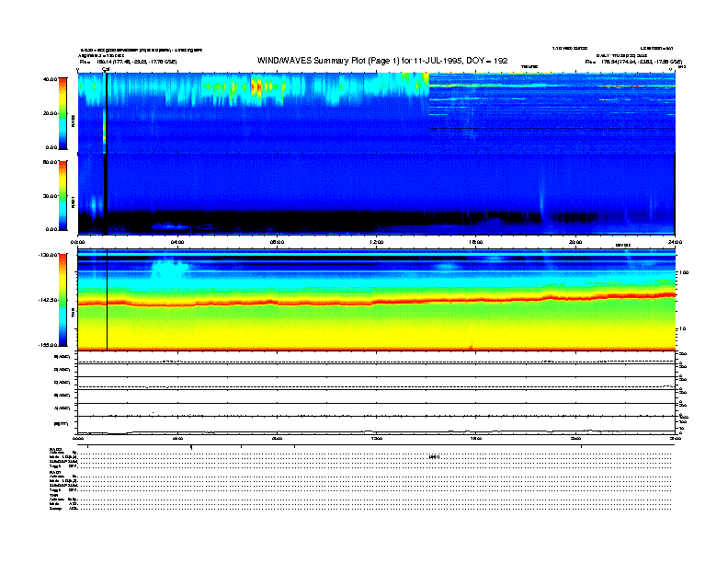Select the RAD1 panel color scale bar

tap(63, 195)
